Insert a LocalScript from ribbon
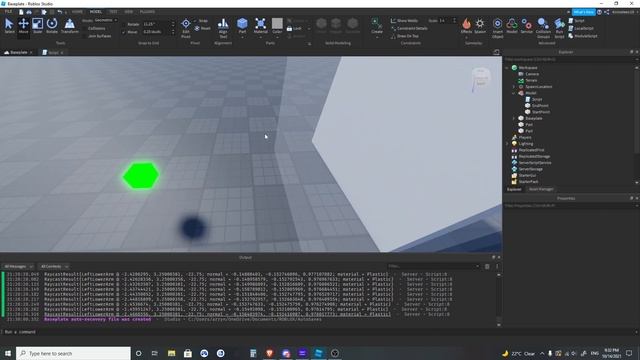Viewport: 640px width, 360px height. (x=581, y=28)
